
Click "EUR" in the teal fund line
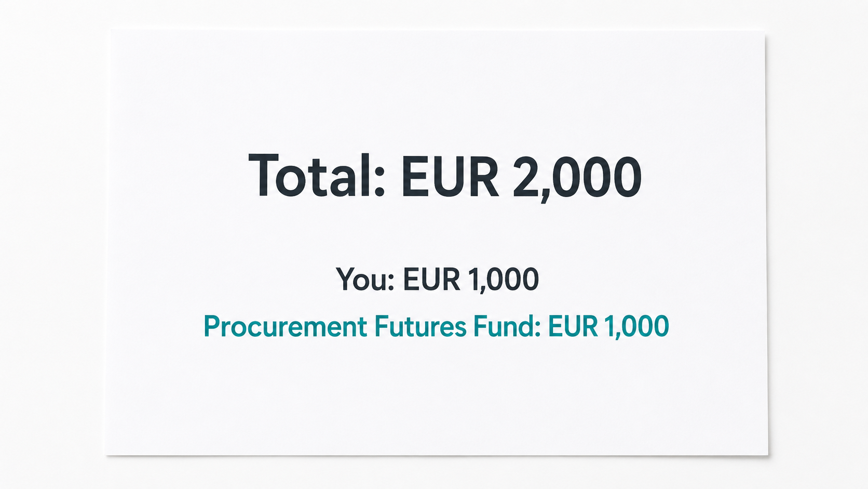(573, 327)
